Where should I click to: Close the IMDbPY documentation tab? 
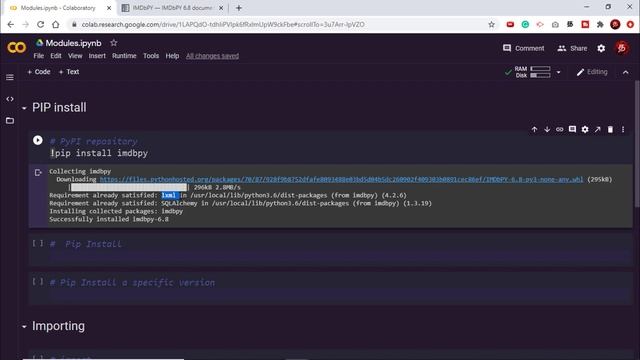point(221,8)
